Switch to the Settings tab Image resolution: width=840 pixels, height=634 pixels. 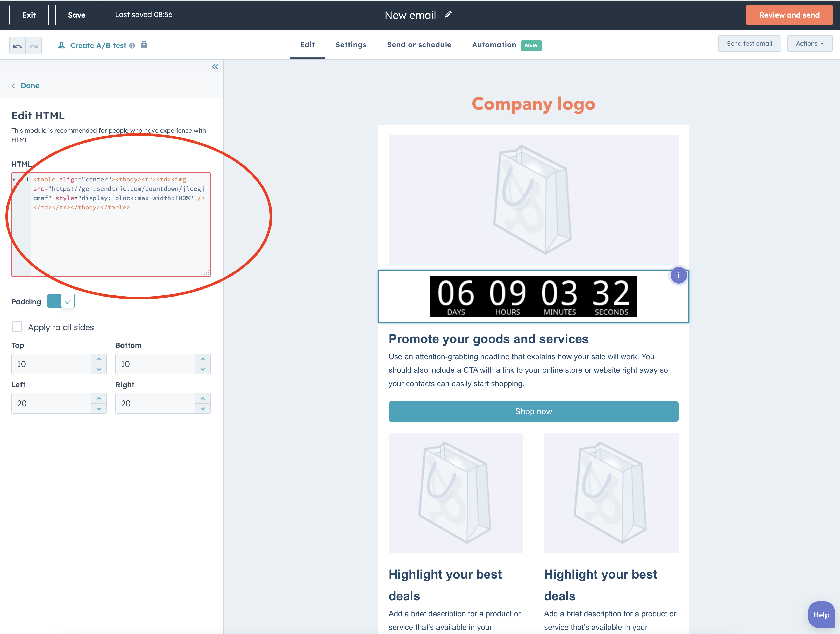point(351,45)
